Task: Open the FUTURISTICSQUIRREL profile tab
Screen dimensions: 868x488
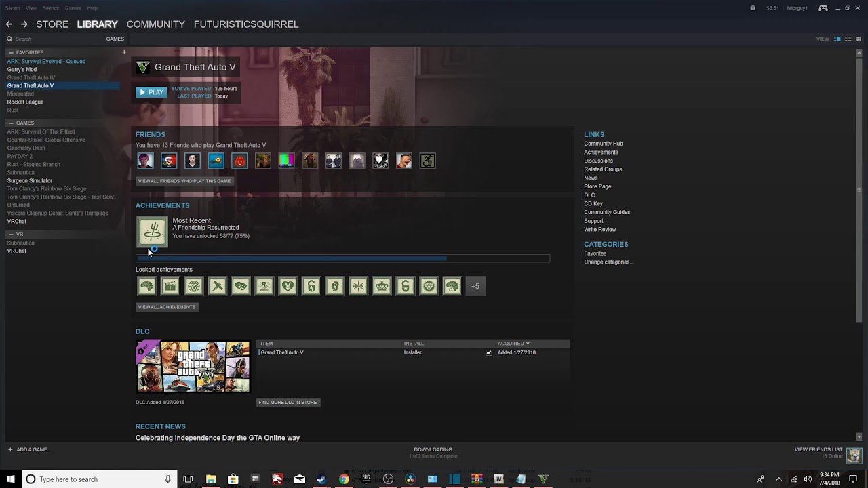Action: (246, 24)
